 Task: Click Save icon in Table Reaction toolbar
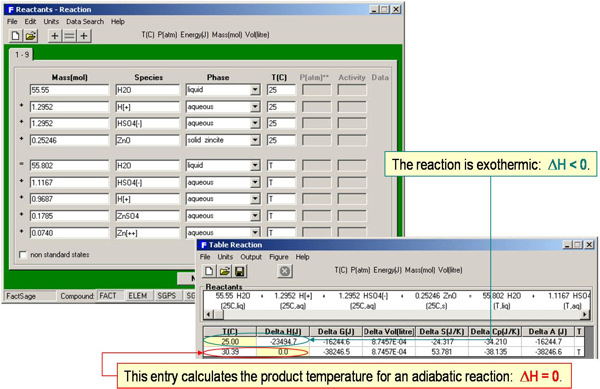pyautogui.click(x=240, y=271)
